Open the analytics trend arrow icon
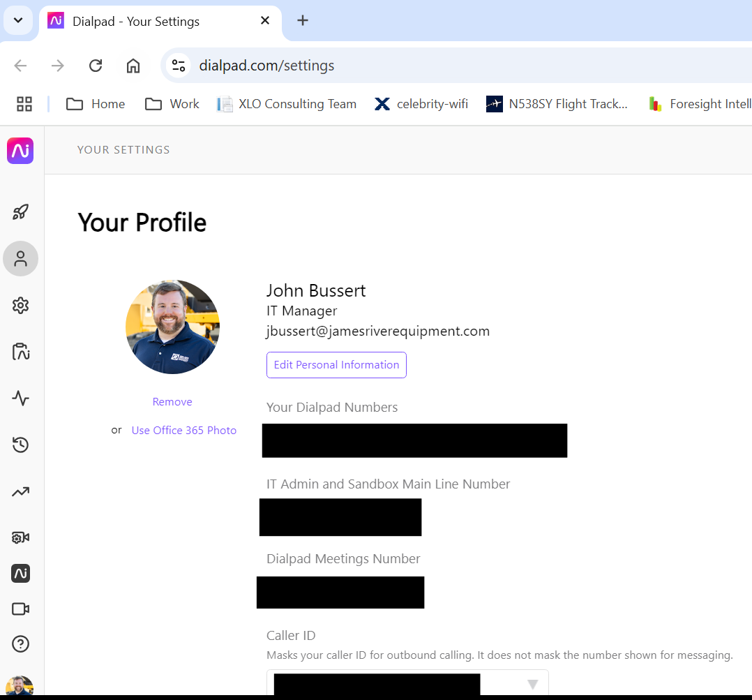Viewport: 752px width, 700px height. coord(20,491)
